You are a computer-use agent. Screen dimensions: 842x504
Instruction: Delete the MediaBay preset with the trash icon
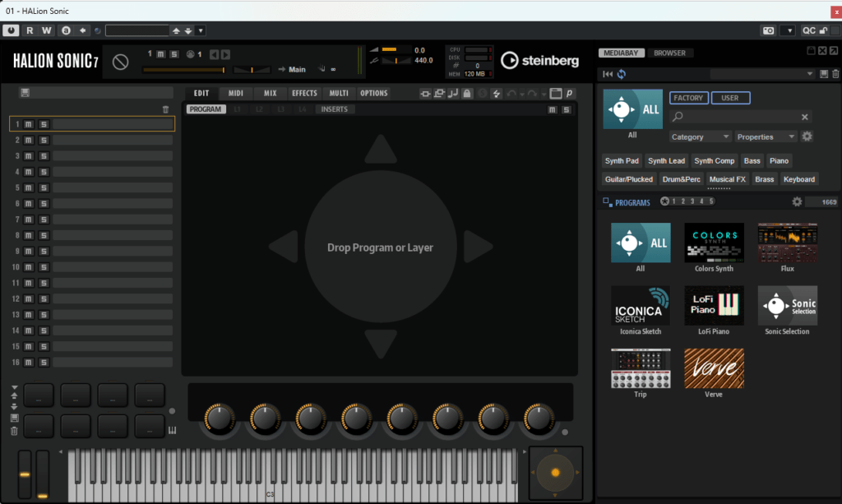pyautogui.click(x=835, y=74)
